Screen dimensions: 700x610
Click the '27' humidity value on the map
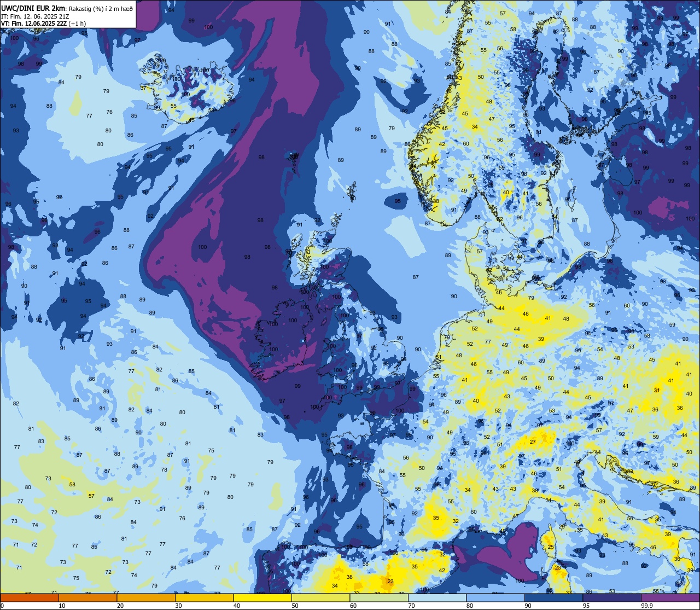coord(533,441)
